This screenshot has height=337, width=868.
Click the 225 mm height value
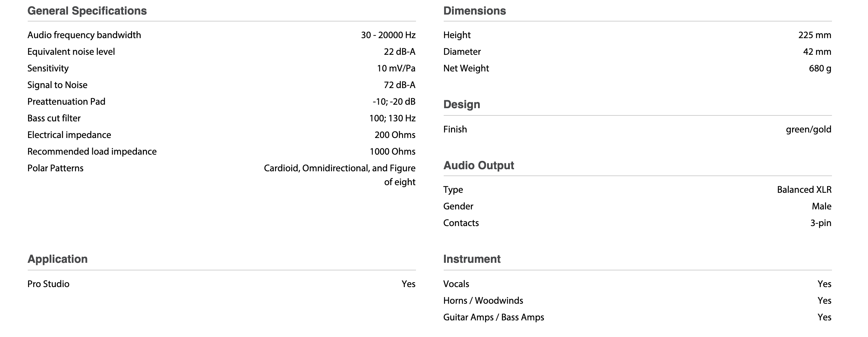tap(814, 35)
